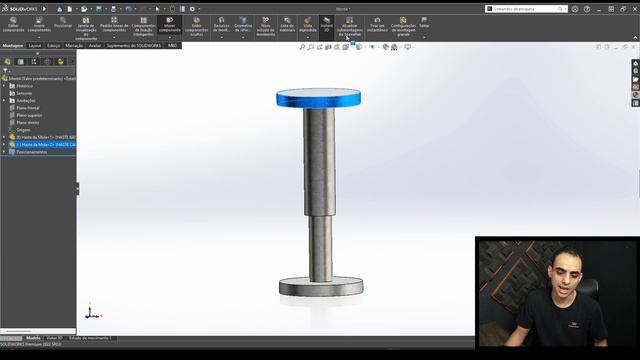Click Vista explodida tool
This screenshot has height=360, width=640.
[x=308, y=25]
